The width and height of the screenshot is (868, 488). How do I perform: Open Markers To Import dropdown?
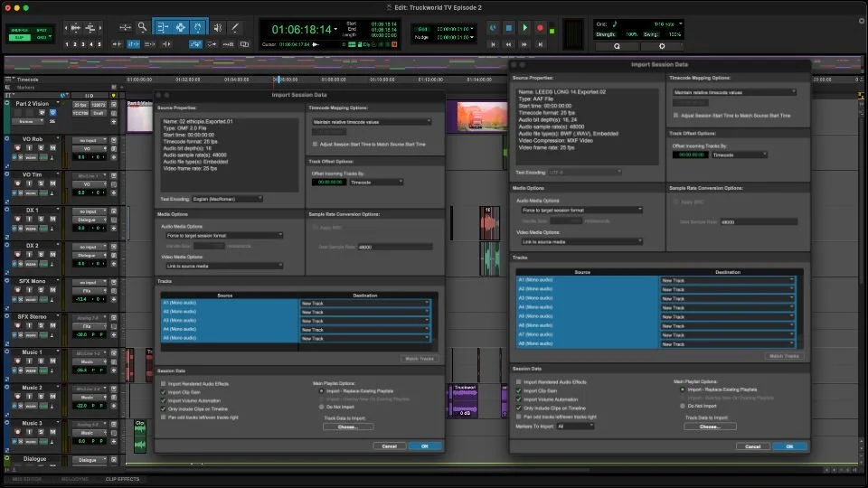pyautogui.click(x=575, y=426)
